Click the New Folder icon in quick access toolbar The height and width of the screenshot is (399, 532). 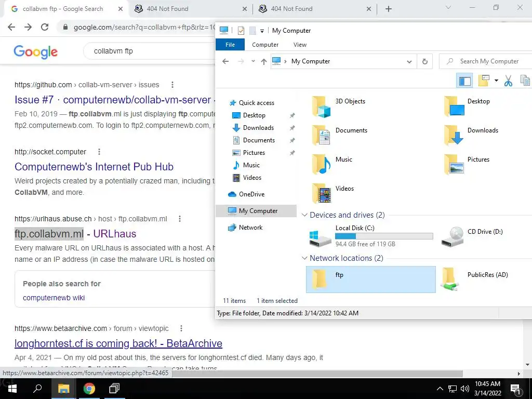pyautogui.click(x=252, y=31)
